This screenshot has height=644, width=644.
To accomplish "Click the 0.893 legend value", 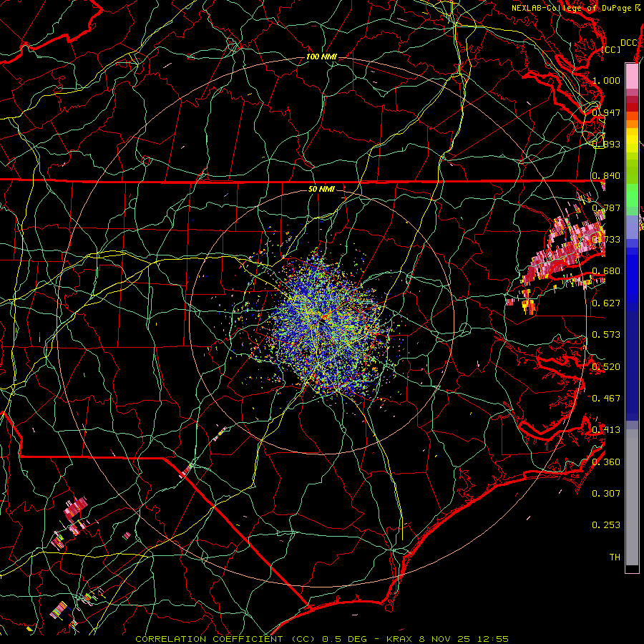I will pyautogui.click(x=606, y=144).
